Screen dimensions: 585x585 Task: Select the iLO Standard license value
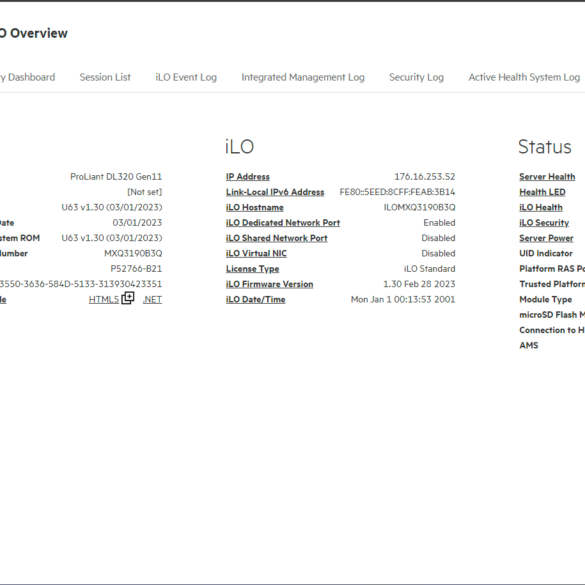[429, 269]
